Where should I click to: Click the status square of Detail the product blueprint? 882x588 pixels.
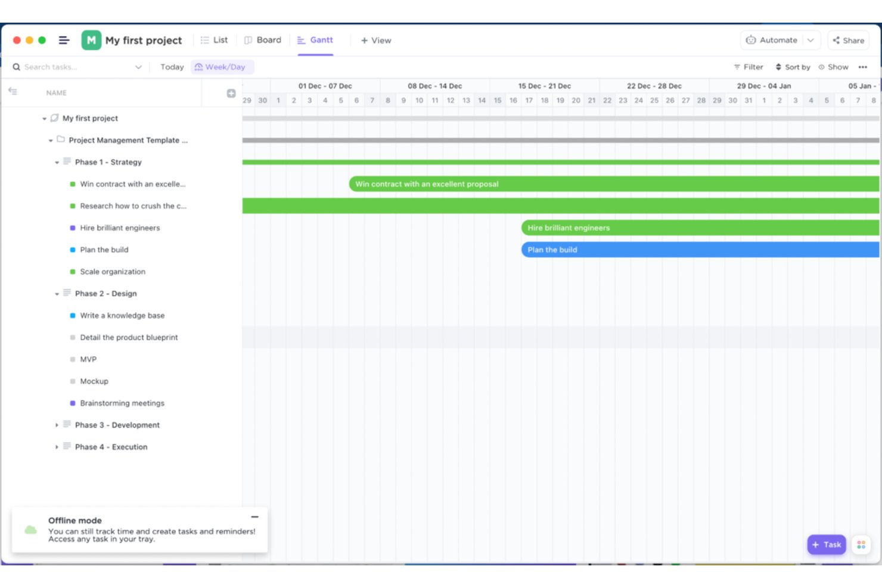[x=73, y=337]
